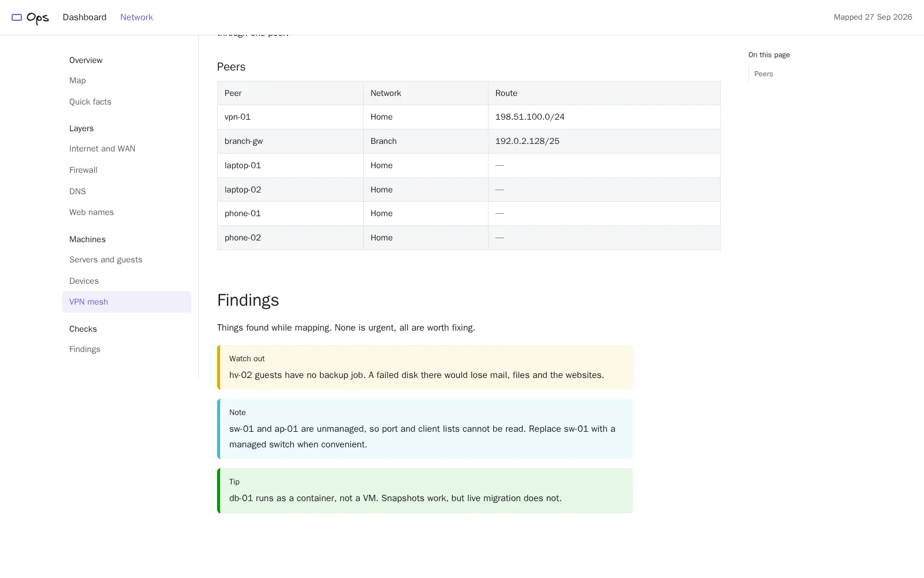The height and width of the screenshot is (578, 924).
Task: Select the laptop-01 peer cell
Action: pos(290,165)
